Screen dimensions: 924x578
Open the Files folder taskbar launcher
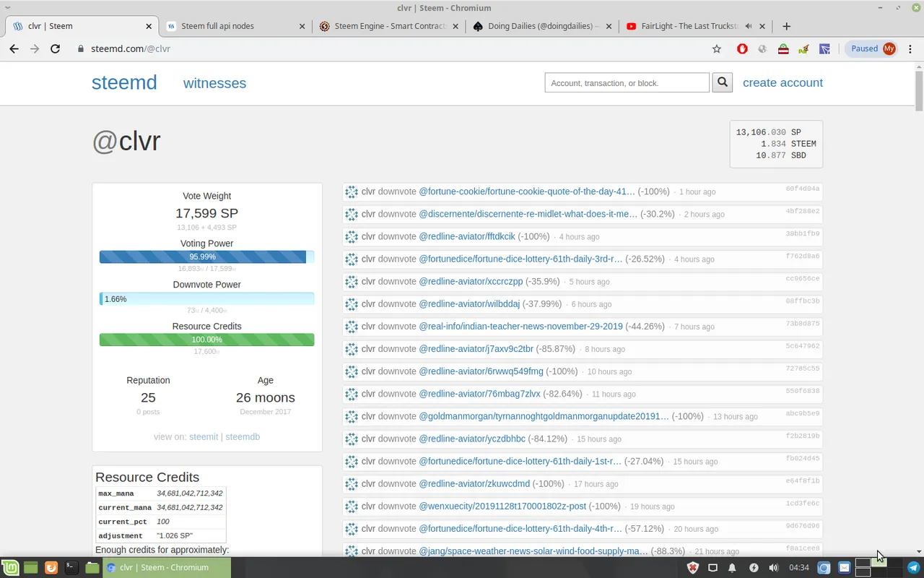pos(92,568)
